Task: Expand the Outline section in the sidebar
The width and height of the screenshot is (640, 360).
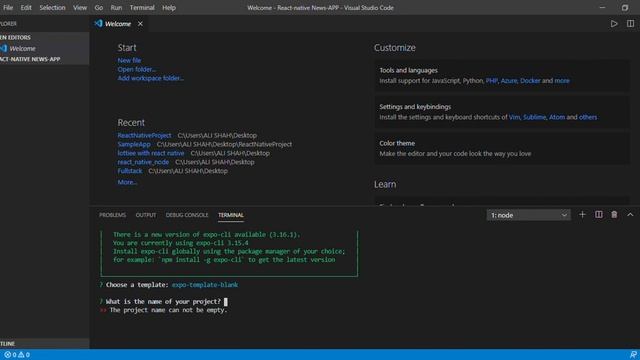Action: pyautogui.click(x=44, y=344)
